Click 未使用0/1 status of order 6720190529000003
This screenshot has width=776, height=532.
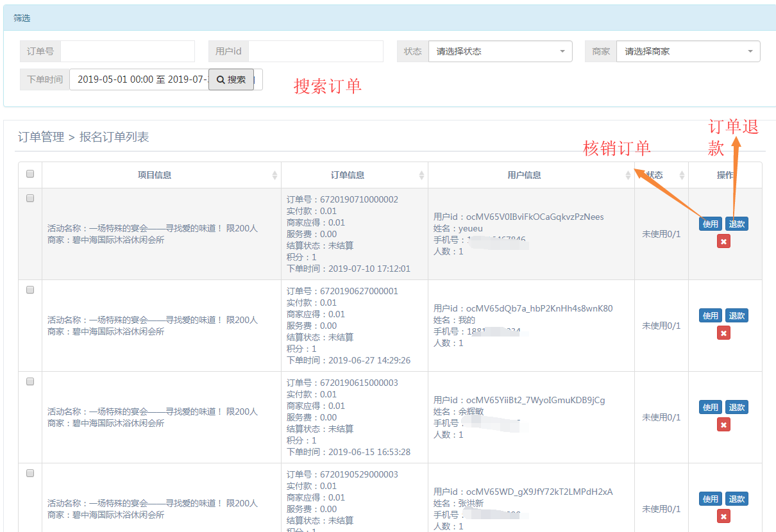point(661,509)
